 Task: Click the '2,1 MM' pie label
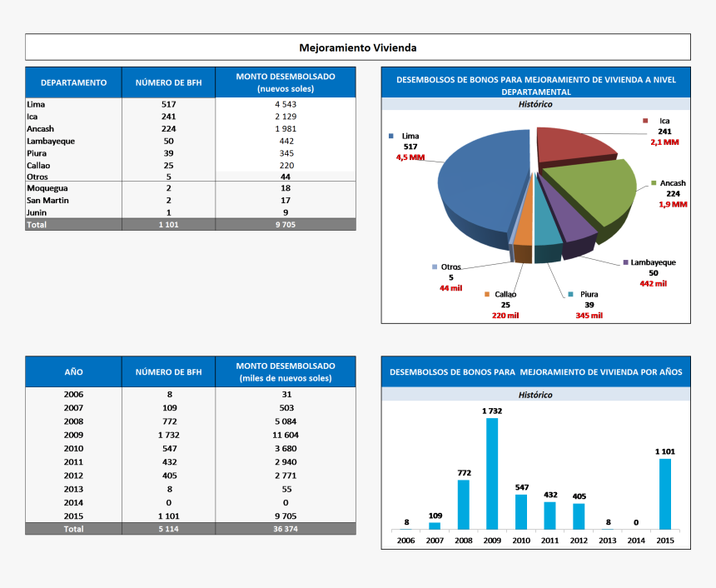tap(664, 142)
